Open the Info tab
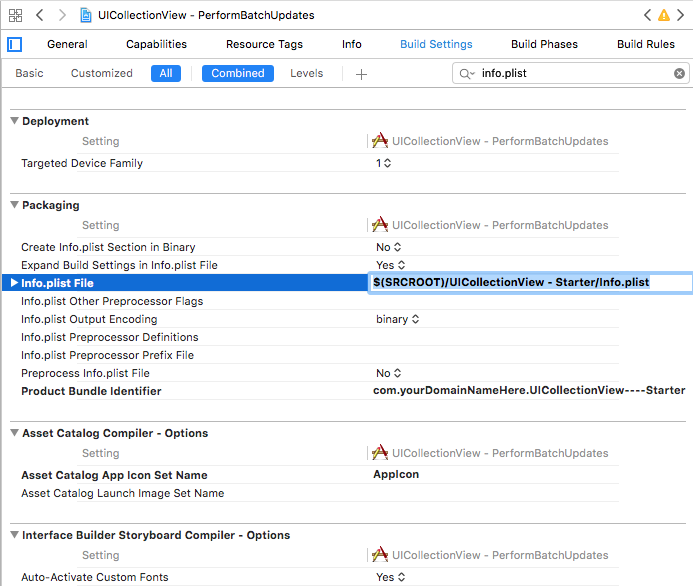This screenshot has width=693, height=586. click(x=352, y=44)
